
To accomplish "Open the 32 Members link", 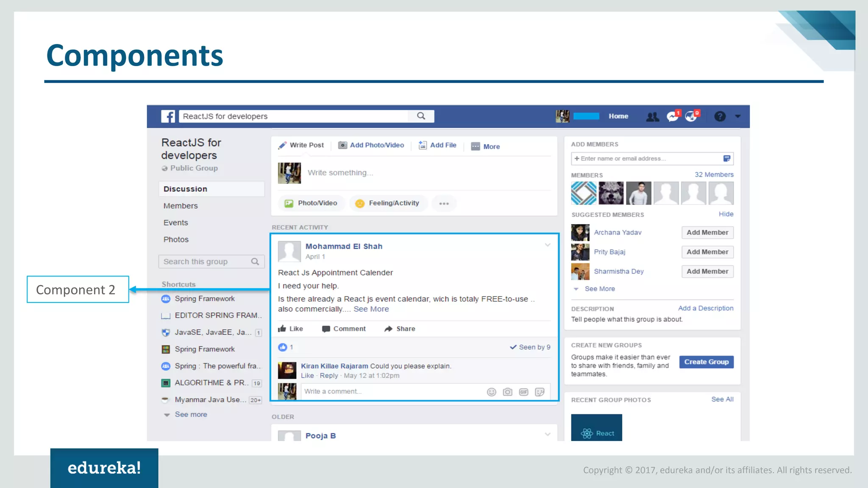I will coord(714,175).
